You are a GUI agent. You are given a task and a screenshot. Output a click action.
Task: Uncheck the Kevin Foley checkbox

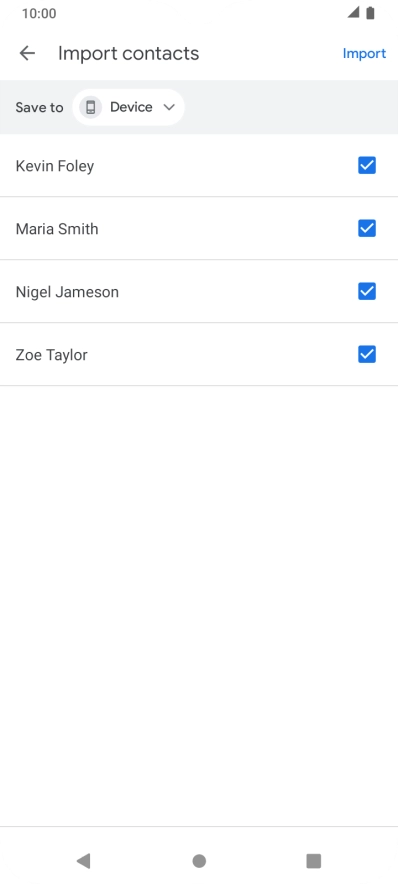click(367, 165)
